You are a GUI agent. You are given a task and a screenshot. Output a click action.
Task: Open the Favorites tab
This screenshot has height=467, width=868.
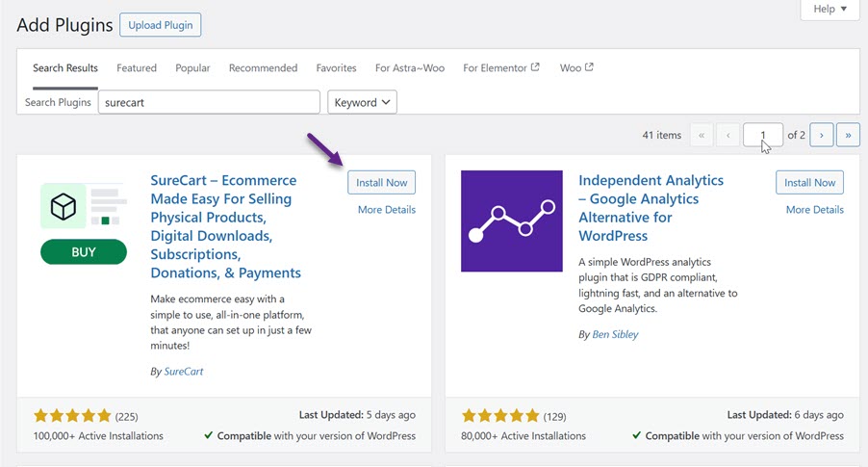coord(336,68)
